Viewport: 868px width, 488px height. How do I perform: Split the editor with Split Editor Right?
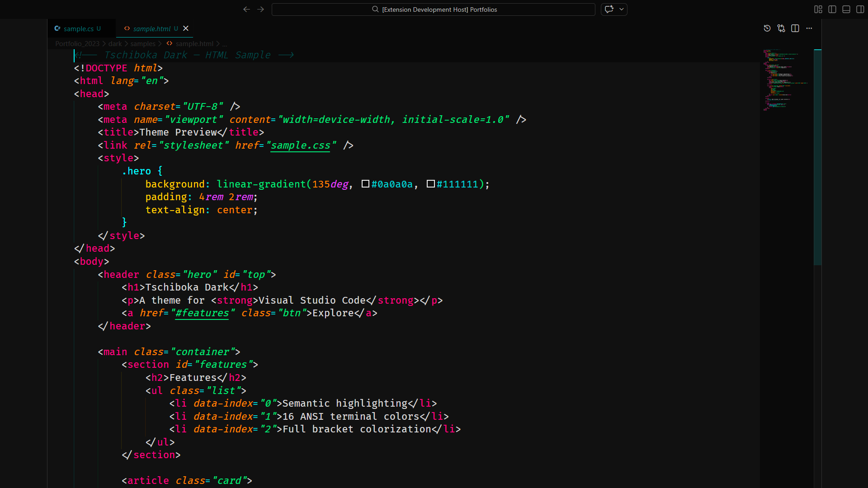click(795, 28)
